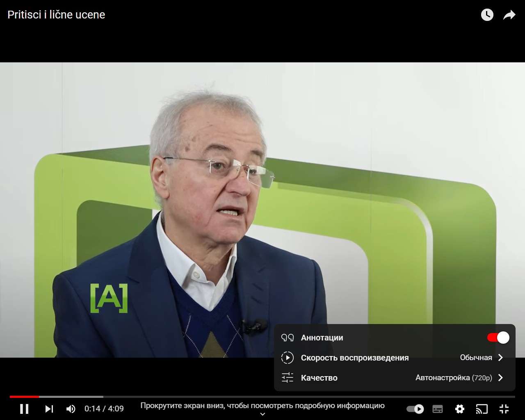Turn on subtitles with the captions icon
525x420 pixels.
438,409
